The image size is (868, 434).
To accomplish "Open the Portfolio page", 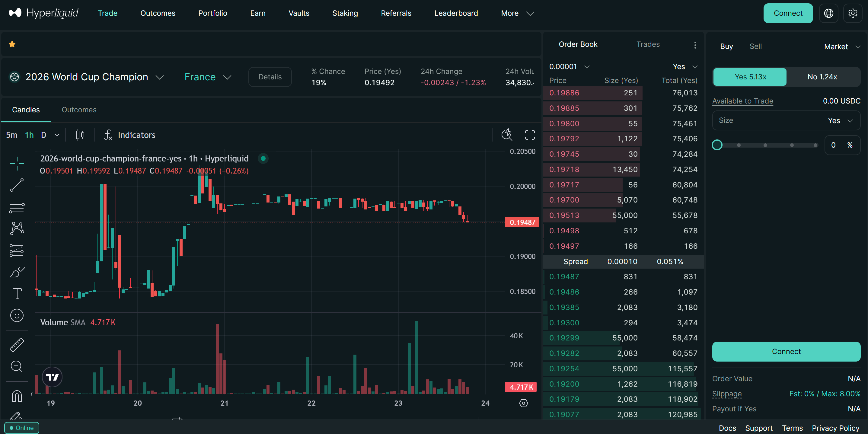I will 212,13.
